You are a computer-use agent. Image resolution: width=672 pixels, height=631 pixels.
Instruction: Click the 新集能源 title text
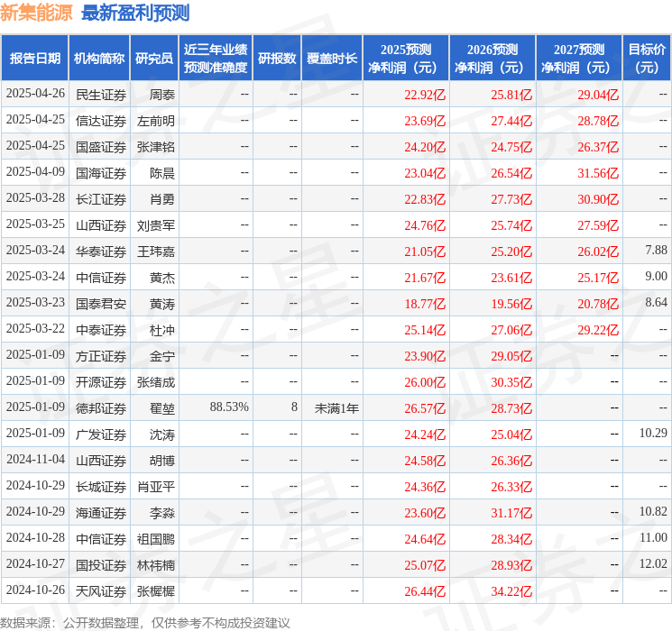click(x=36, y=13)
